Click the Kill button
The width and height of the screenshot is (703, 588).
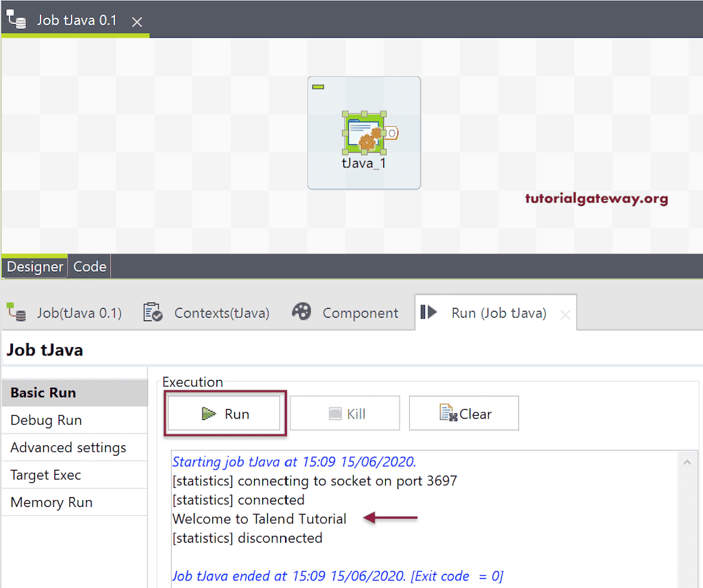point(345,413)
